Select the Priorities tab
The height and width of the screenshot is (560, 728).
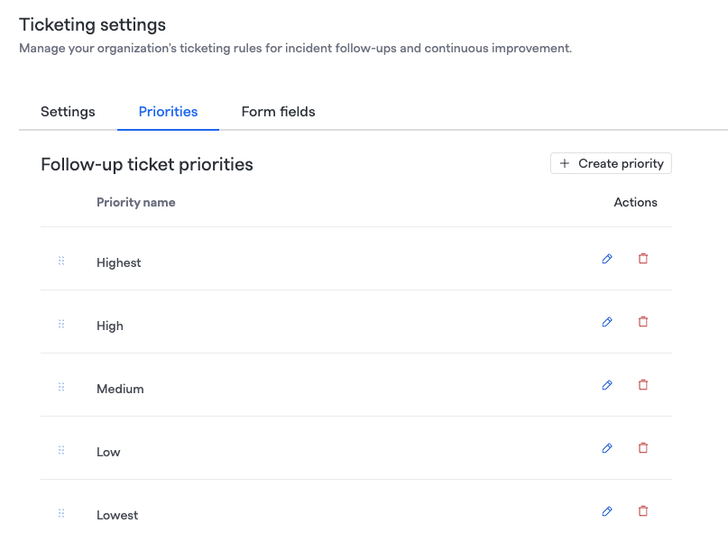click(x=168, y=112)
